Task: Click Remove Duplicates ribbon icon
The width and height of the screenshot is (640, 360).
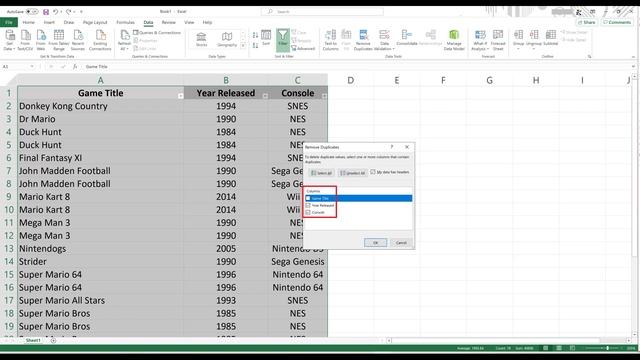Action: (363, 36)
